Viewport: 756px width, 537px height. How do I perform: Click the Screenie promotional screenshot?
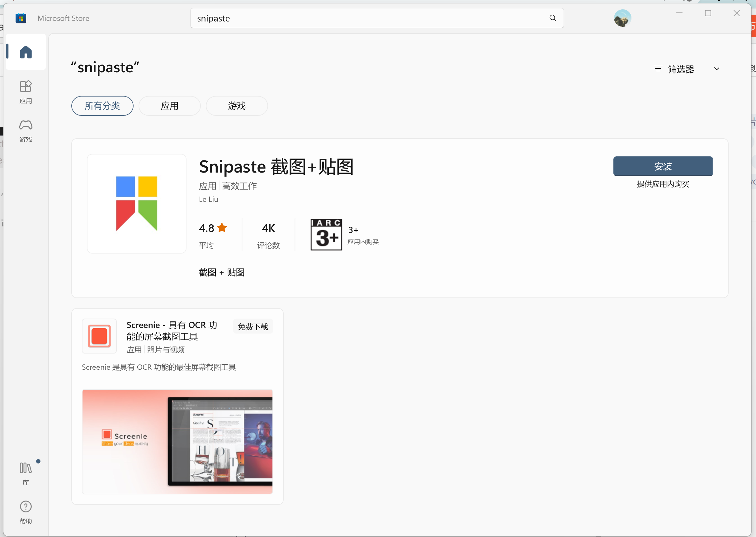[177, 442]
